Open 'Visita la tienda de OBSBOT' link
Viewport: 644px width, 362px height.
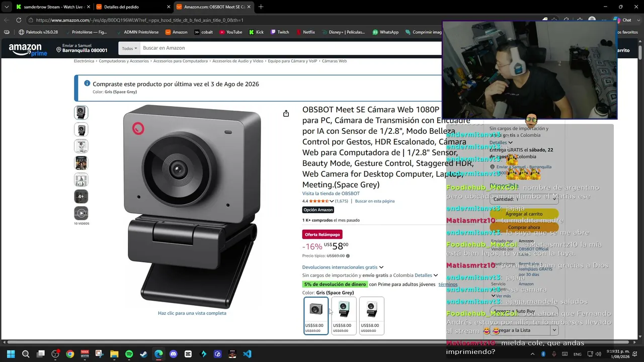(331, 194)
